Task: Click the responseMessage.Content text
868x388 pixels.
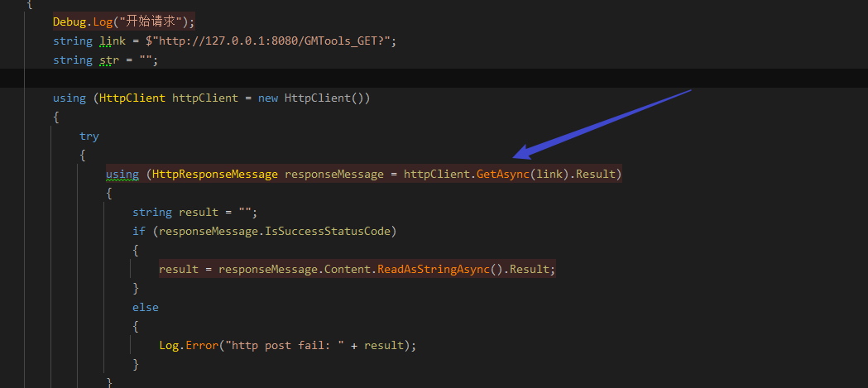Action: coord(295,270)
